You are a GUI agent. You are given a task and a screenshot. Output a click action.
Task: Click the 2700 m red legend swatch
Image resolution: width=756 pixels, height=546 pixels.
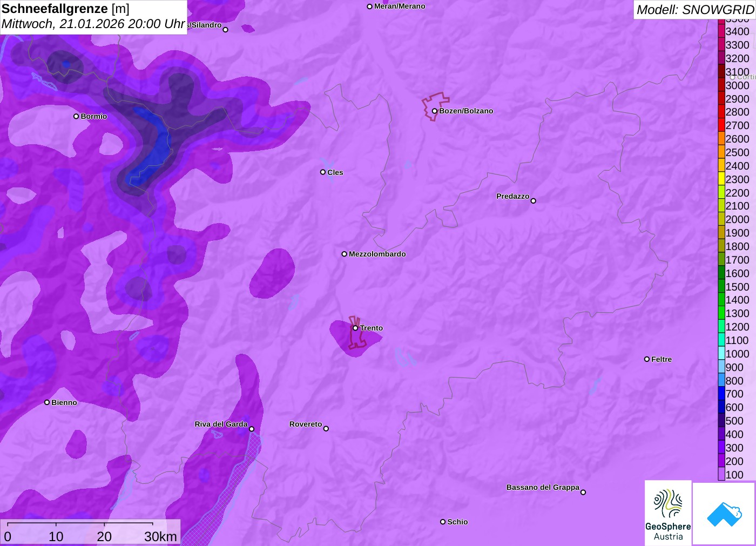(x=721, y=125)
